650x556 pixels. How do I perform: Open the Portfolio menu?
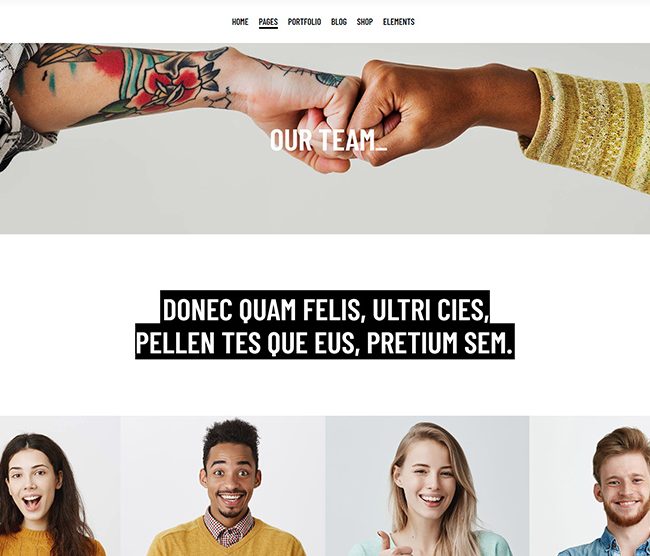tap(304, 22)
